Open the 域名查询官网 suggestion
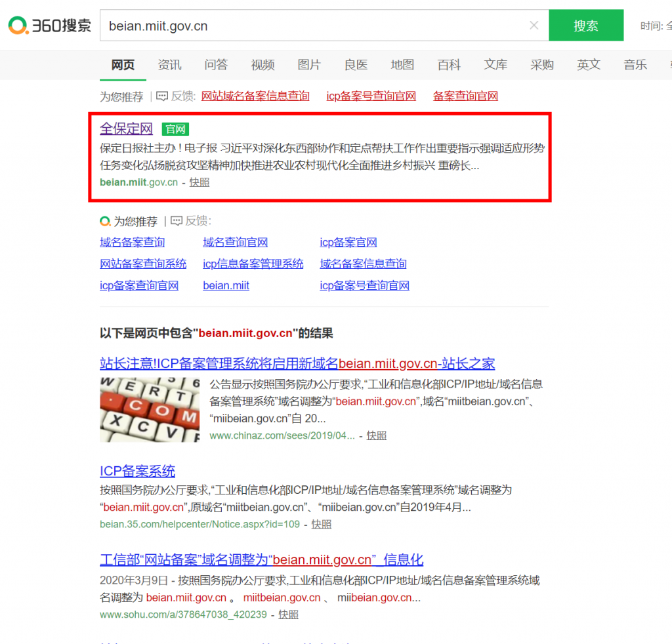672x644 pixels. point(236,243)
